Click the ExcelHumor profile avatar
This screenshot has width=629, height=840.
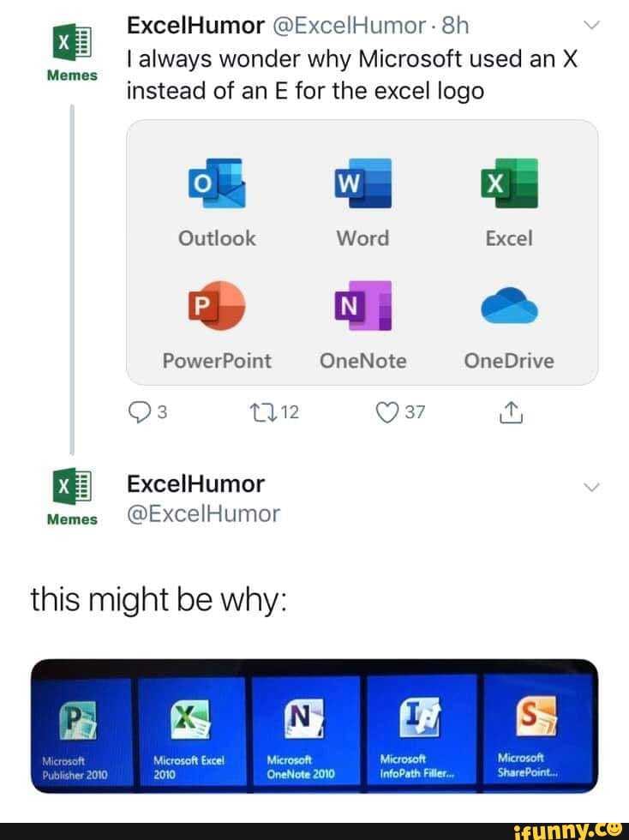[x=70, y=41]
